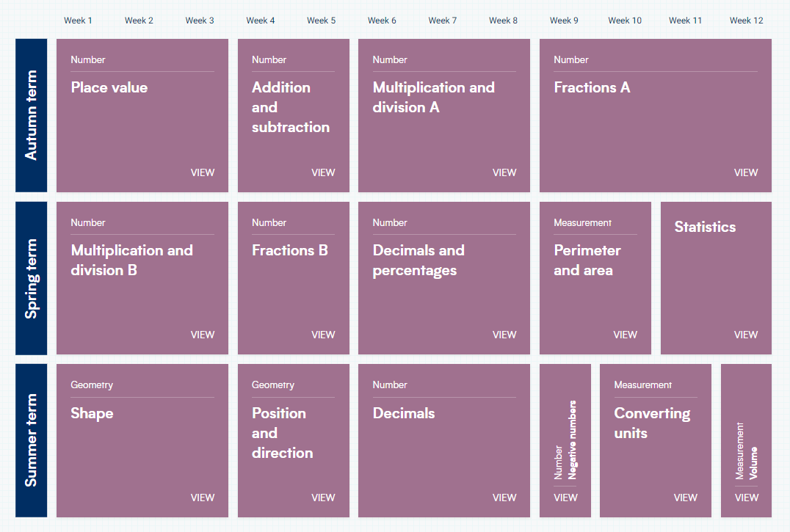Click the Week 6 label
Viewport: 790px width, 532px height.
pos(382,21)
